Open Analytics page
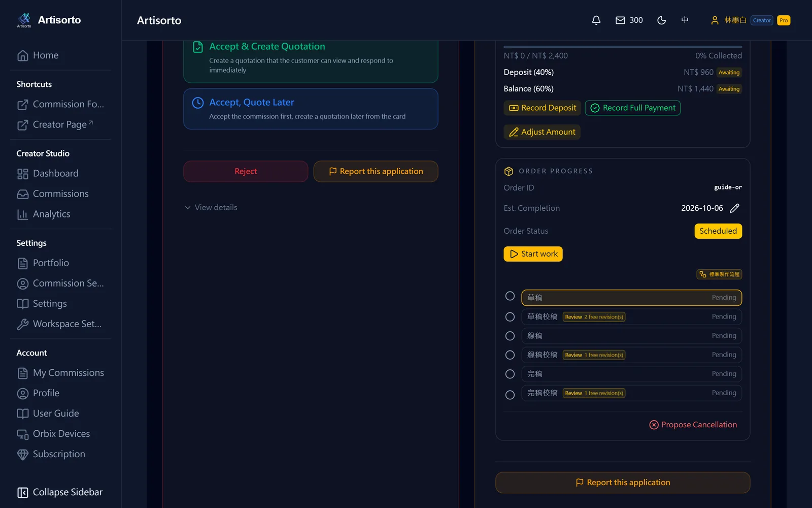812x508 pixels. (x=61, y=214)
